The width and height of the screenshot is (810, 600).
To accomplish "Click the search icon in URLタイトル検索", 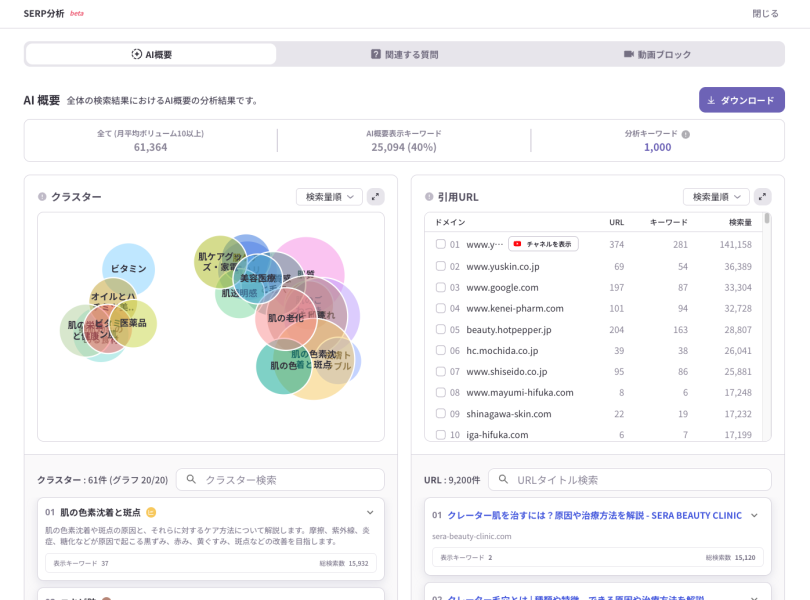I will coord(503,480).
